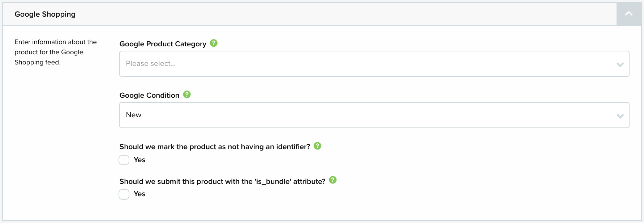This screenshot has height=223, width=644.
Task: Click the Google Product Category field label
Action: click(x=163, y=44)
